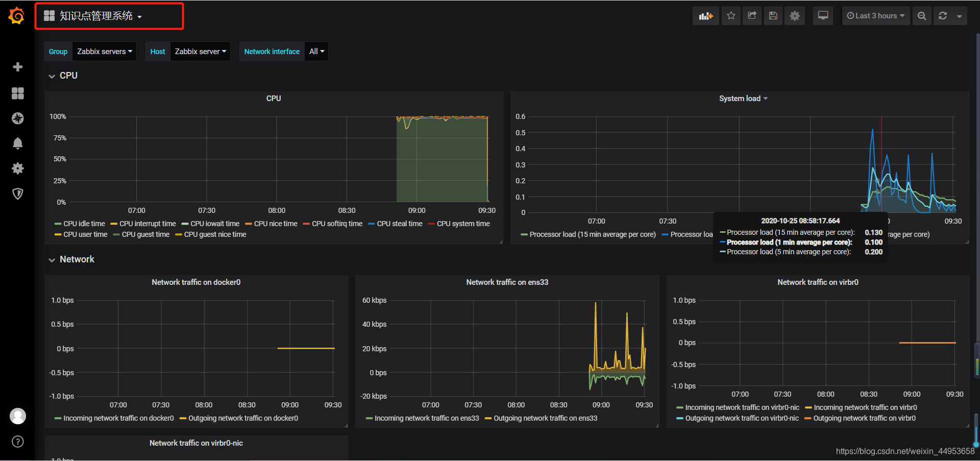Click the Host variable label
Viewport: 980px width, 461px height.
[x=158, y=52]
